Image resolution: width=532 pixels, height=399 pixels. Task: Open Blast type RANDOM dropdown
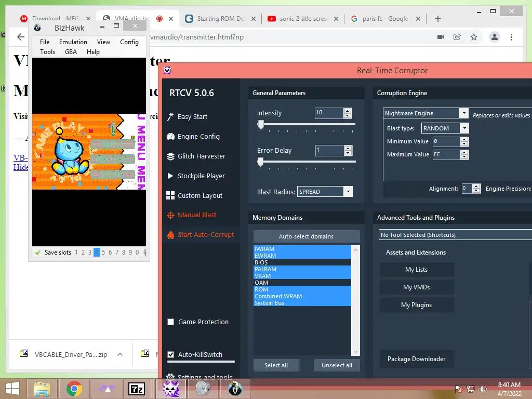pyautogui.click(x=464, y=128)
